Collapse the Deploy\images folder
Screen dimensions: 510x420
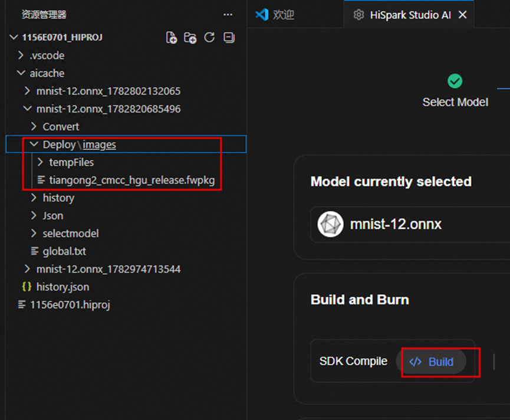coord(34,144)
